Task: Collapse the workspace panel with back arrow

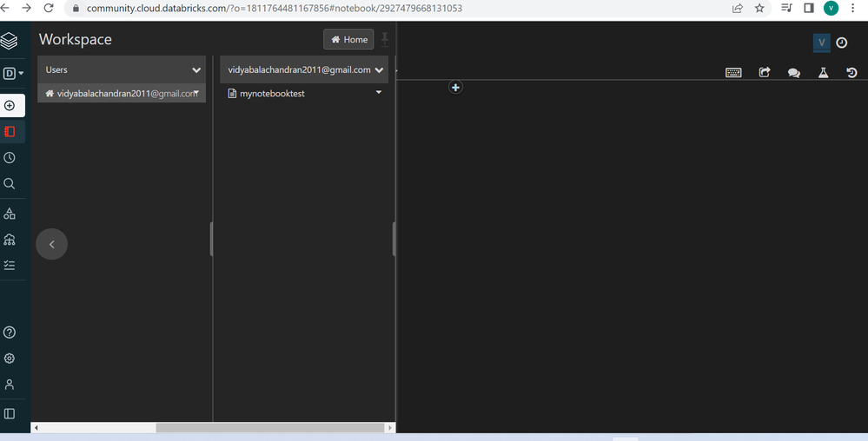Action: [x=51, y=245]
